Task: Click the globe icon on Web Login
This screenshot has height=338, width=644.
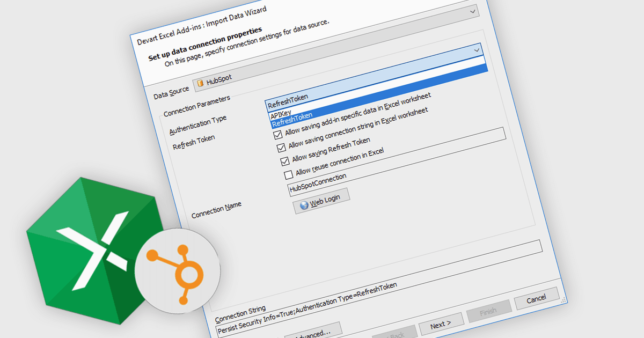Action: tap(304, 205)
